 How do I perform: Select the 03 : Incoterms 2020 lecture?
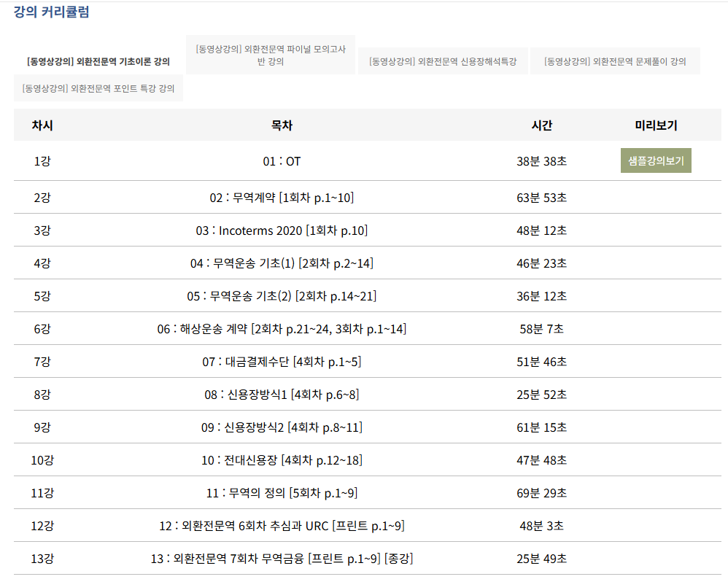coord(282,230)
